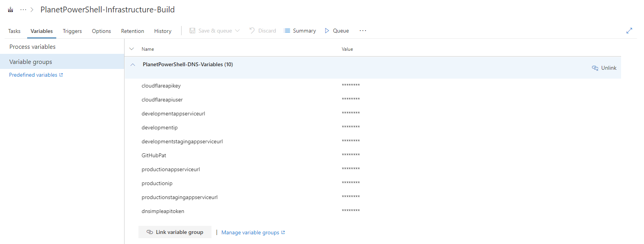The height and width of the screenshot is (244, 644).
Task: Click the Azure DevOps project icon
Action: coord(10,10)
